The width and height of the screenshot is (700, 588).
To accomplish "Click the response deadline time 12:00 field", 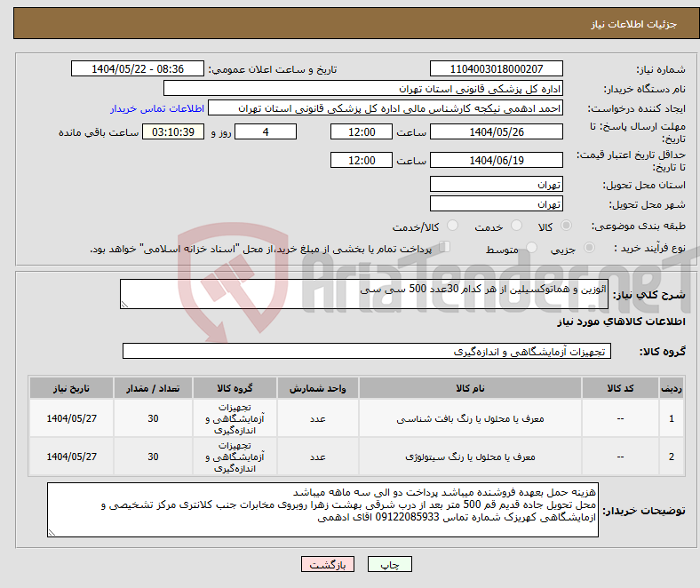I will pyautogui.click(x=362, y=131).
